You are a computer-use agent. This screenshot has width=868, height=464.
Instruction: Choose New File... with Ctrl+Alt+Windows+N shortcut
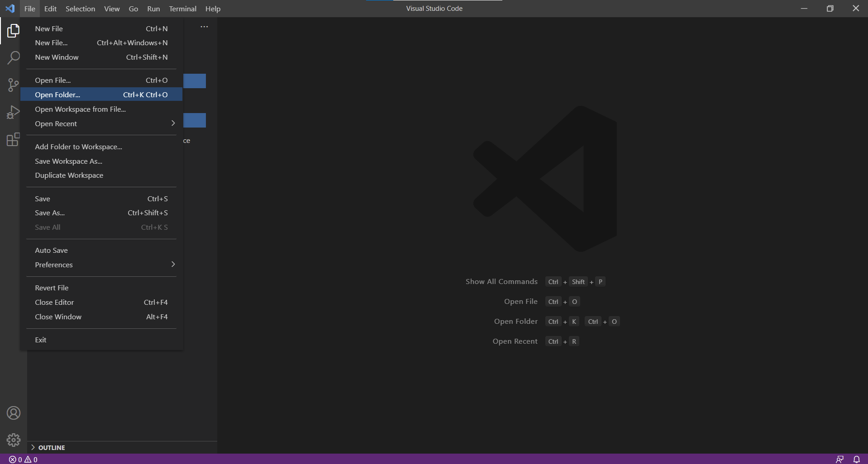pos(101,43)
